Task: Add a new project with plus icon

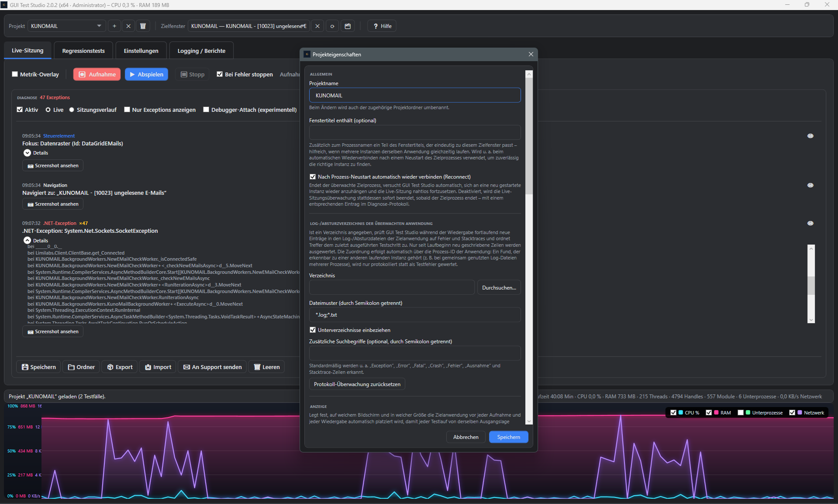Action: pos(114,26)
